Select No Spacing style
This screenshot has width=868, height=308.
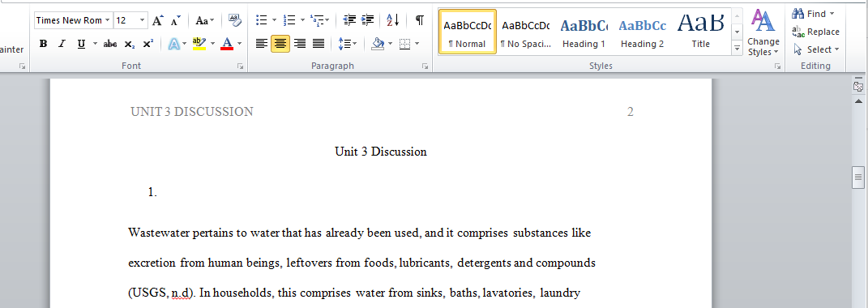[x=525, y=32]
